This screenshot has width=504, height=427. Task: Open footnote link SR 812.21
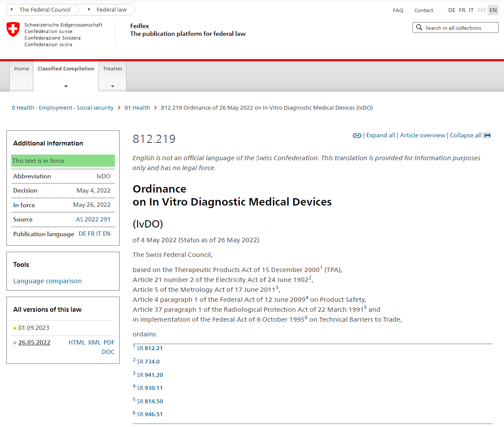(x=150, y=348)
